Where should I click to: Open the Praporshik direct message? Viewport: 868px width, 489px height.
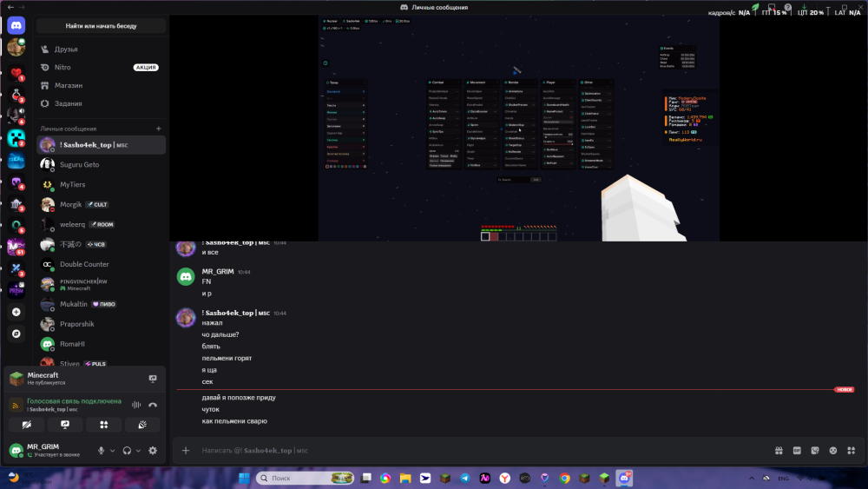[101, 324]
